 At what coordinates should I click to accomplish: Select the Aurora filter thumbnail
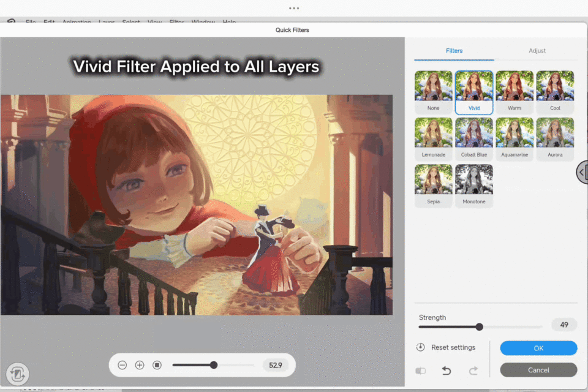555,139
